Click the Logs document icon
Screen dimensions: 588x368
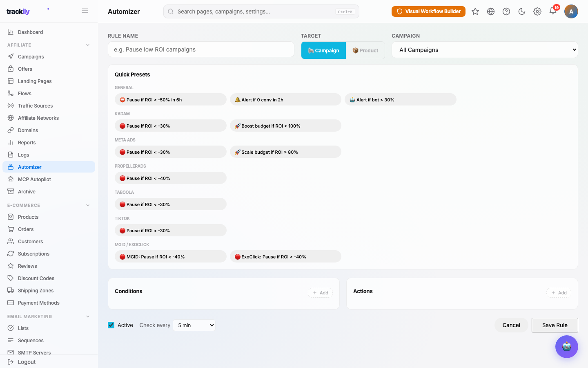[x=11, y=155]
